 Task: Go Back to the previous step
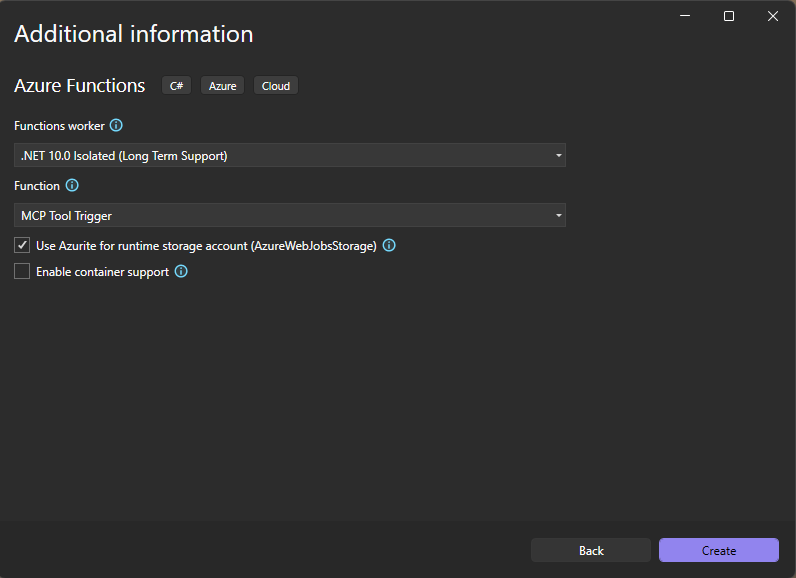tap(591, 550)
